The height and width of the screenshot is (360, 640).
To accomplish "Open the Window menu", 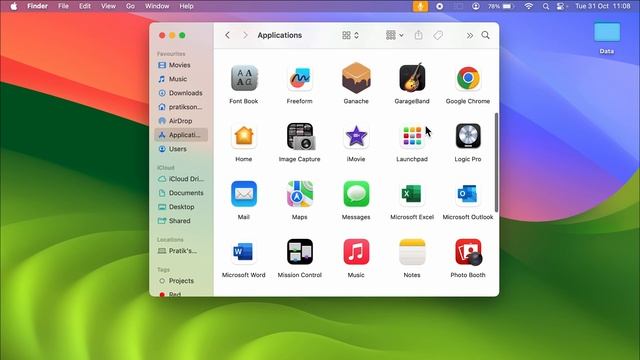I will point(157,6).
